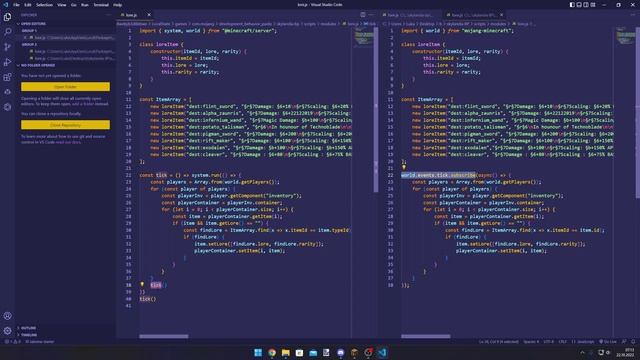Click right editor horizontal scrollbar thumb
640x360 pixels.
coord(426,336)
